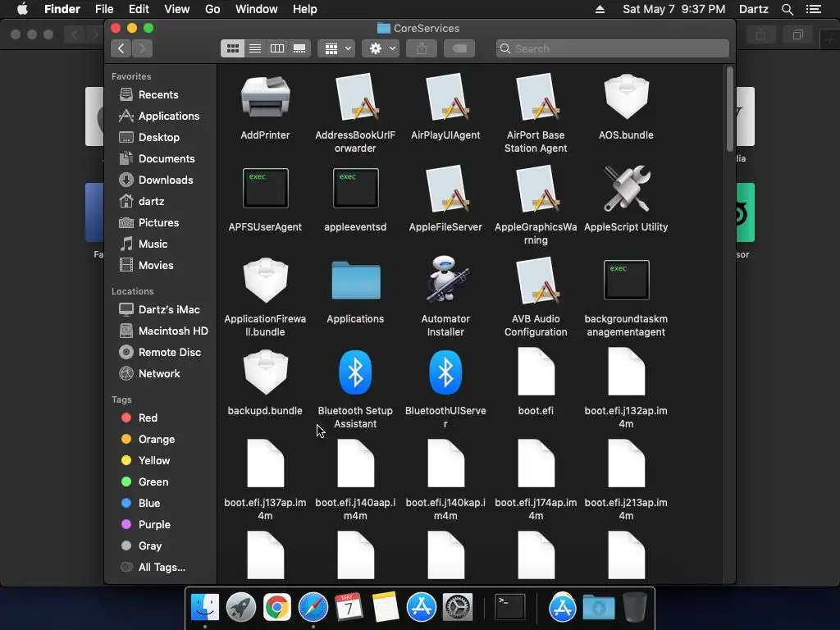Open the Go menu
The width and height of the screenshot is (840, 630).
point(212,9)
